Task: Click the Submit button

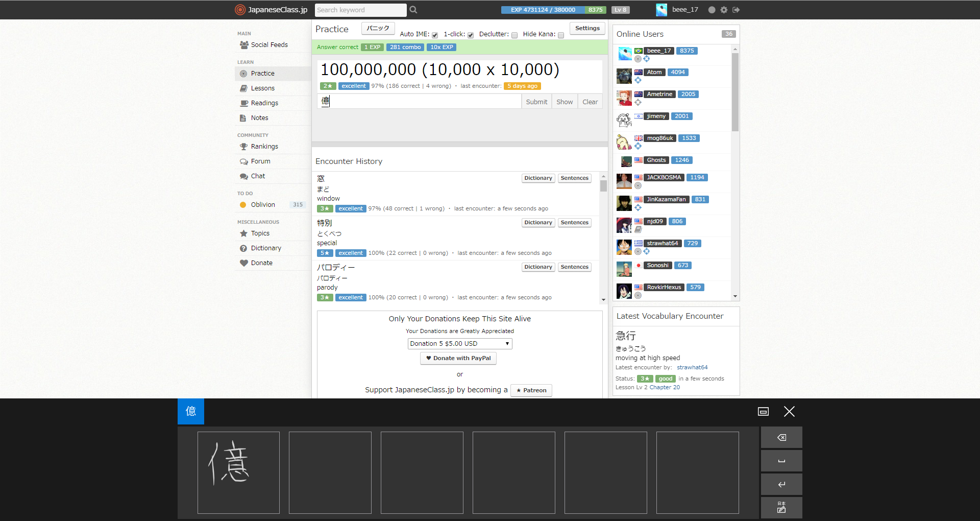Action: point(536,102)
